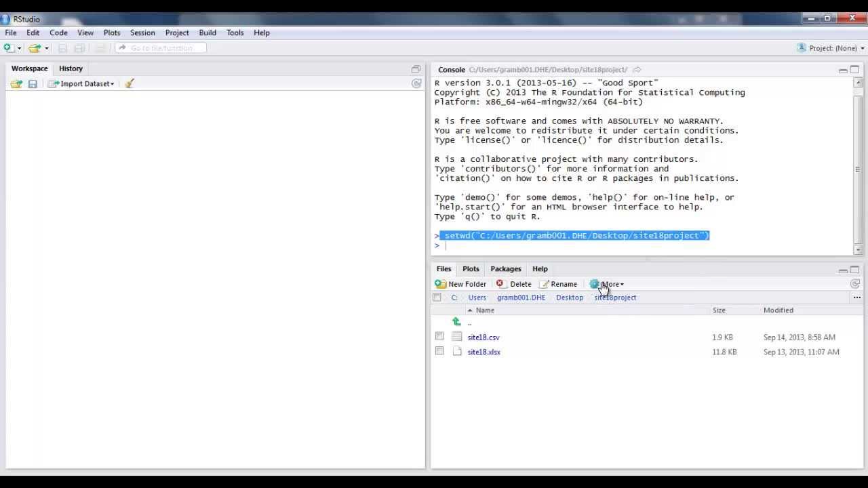This screenshot has height=488, width=868.
Task: Click the New File icon in toolbar
Action: (x=8, y=48)
